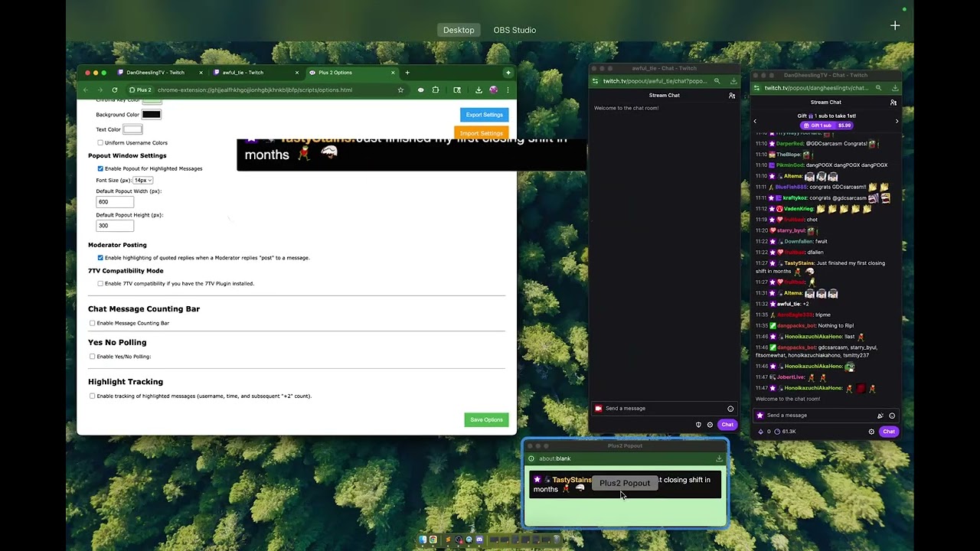Click the Default Popout Width field

tap(115, 202)
